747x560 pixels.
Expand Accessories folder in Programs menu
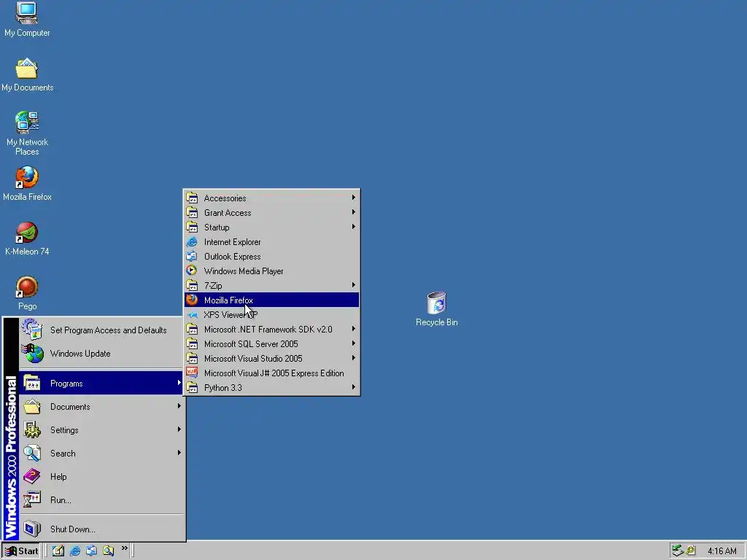[x=271, y=198]
